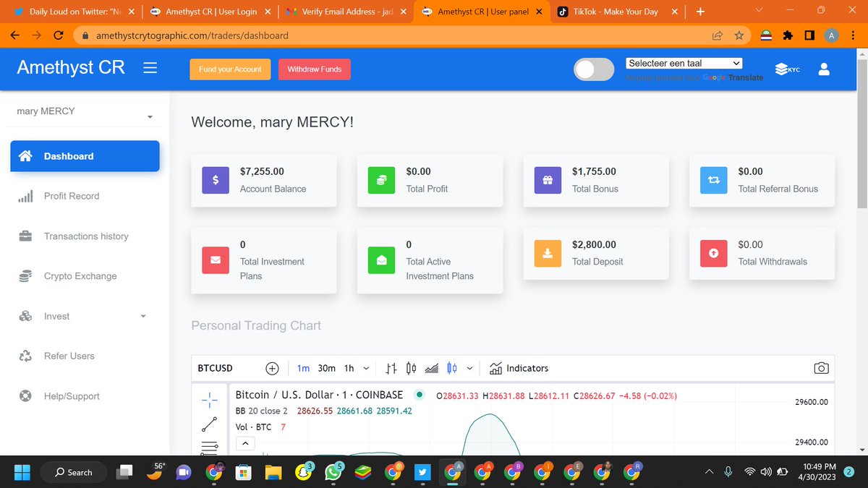The width and height of the screenshot is (868, 488).
Task: Select the area chart style icon
Action: pyautogui.click(x=432, y=368)
